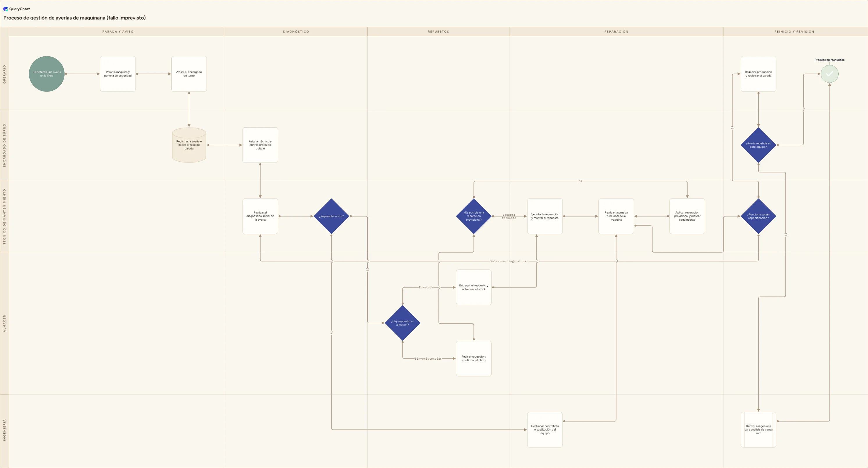Click the 'TÉCNICO DE MANTENIMIENTO' lane label
The image size is (868, 468).
coord(4,216)
